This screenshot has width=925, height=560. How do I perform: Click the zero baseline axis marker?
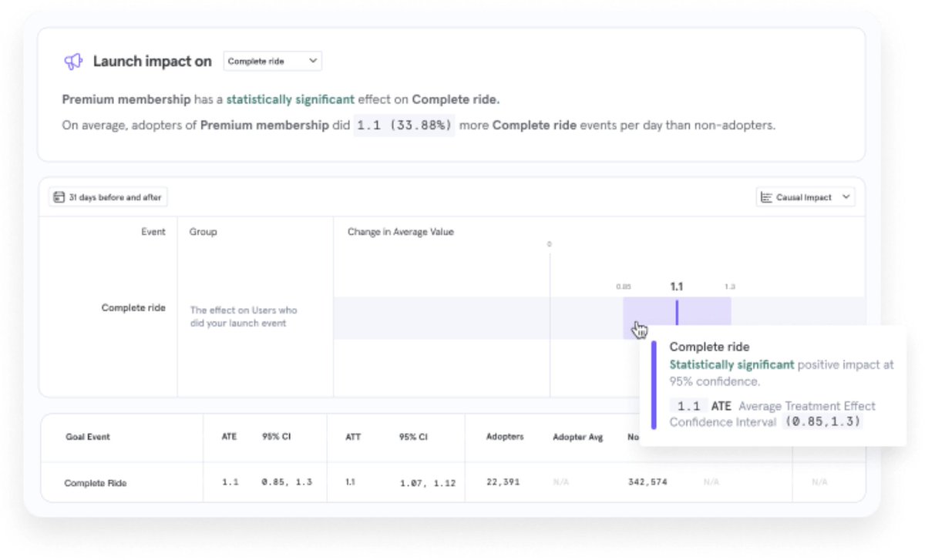[x=550, y=245]
